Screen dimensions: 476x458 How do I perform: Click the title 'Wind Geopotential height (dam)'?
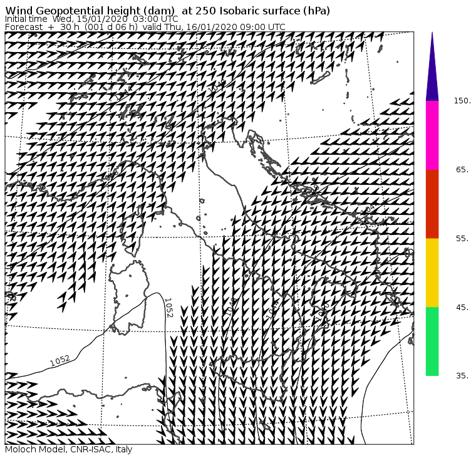pos(90,11)
